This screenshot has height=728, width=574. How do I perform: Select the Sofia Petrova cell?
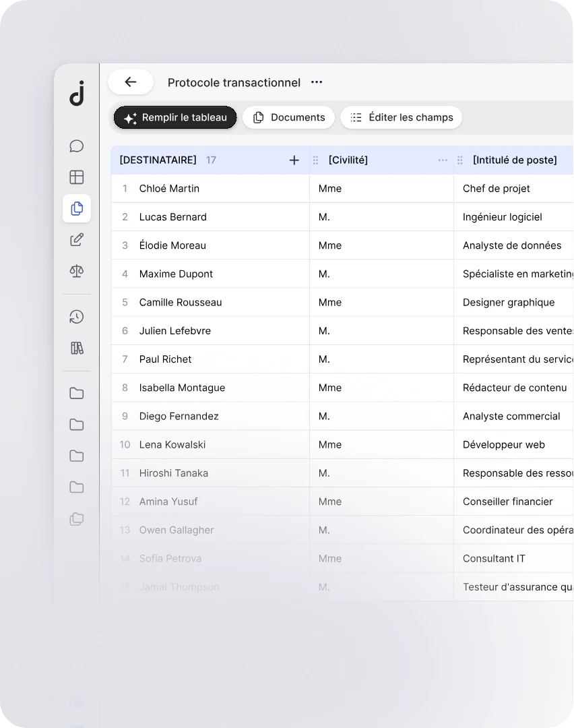(210, 559)
